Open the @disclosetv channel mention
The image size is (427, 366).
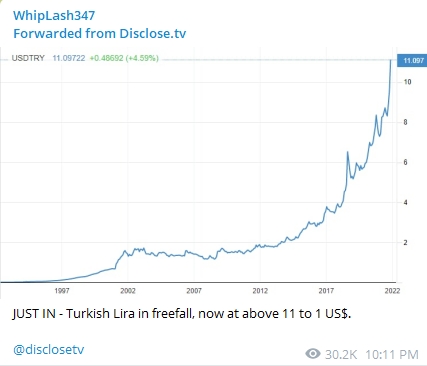tap(49, 349)
